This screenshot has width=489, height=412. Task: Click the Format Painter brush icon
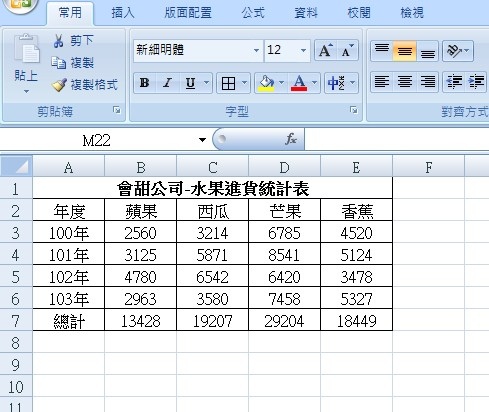point(59,85)
